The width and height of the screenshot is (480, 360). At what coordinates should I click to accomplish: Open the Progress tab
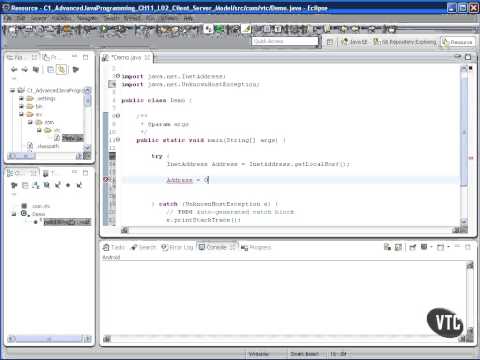256,247
